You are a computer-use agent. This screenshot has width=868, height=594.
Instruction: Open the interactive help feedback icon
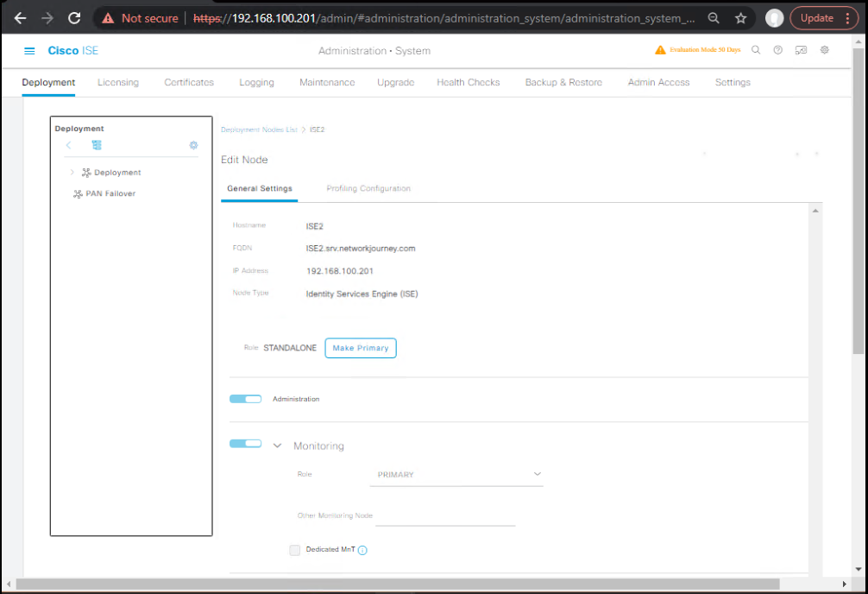point(801,50)
